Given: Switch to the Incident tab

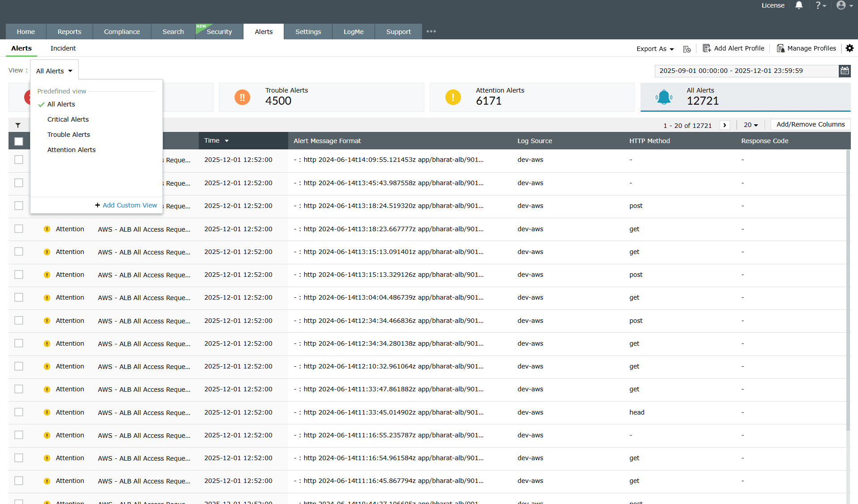Looking at the screenshot, I should point(63,48).
